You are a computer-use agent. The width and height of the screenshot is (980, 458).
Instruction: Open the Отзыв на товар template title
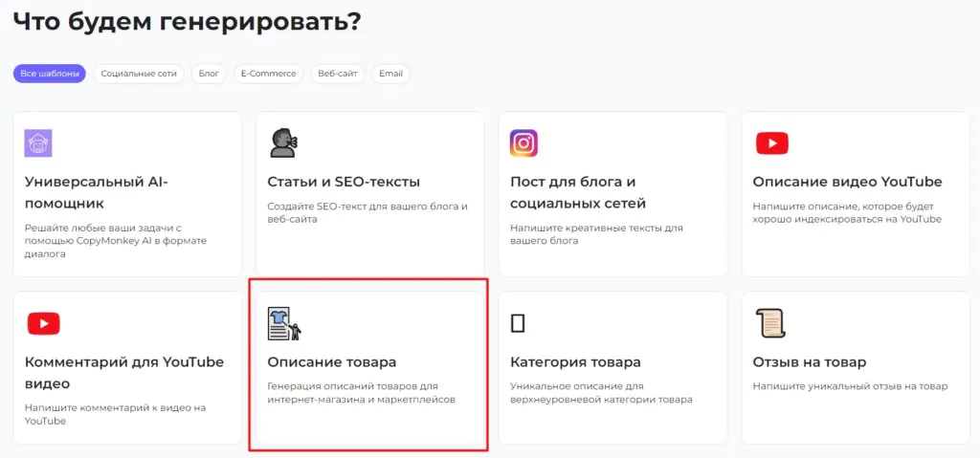(810, 361)
